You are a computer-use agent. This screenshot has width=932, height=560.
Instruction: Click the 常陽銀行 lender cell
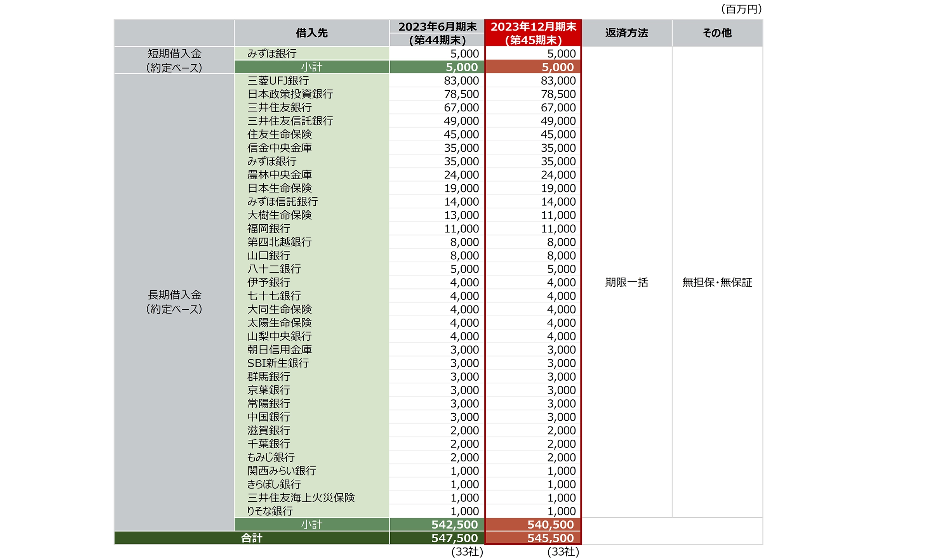[x=312, y=404]
